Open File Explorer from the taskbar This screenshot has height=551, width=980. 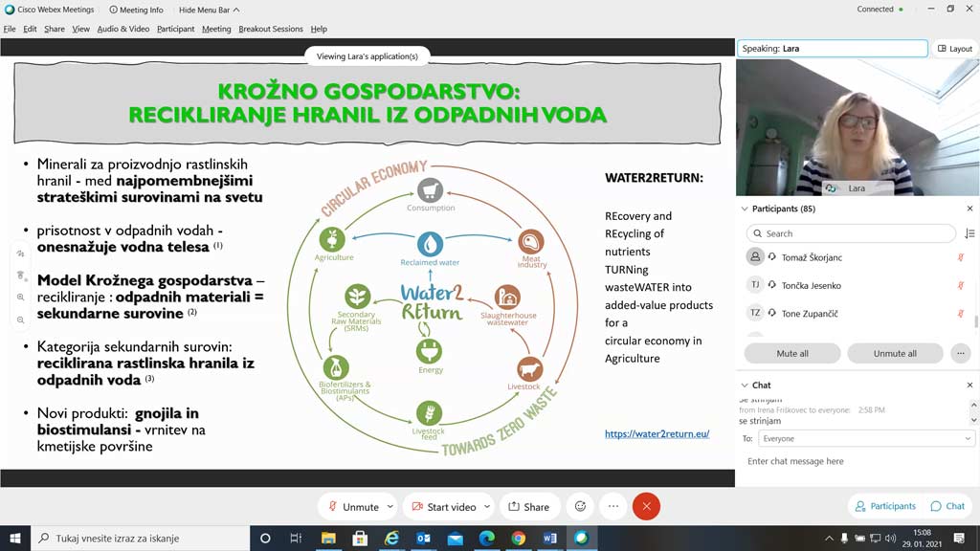tap(328, 538)
